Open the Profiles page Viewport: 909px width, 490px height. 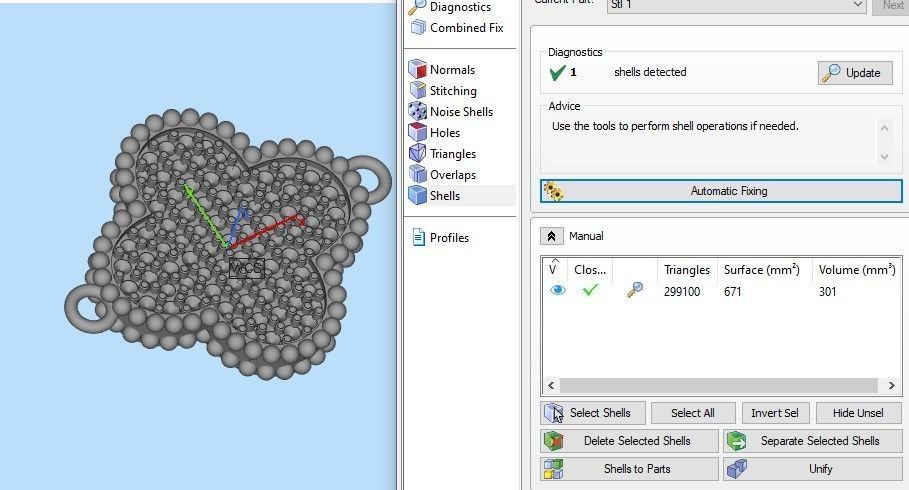[x=440, y=238]
